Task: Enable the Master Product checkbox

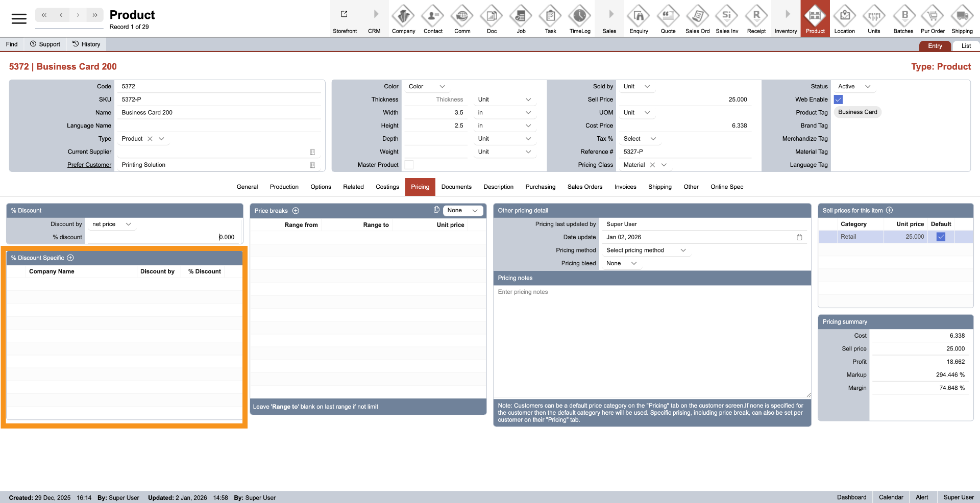Action: coord(409,165)
